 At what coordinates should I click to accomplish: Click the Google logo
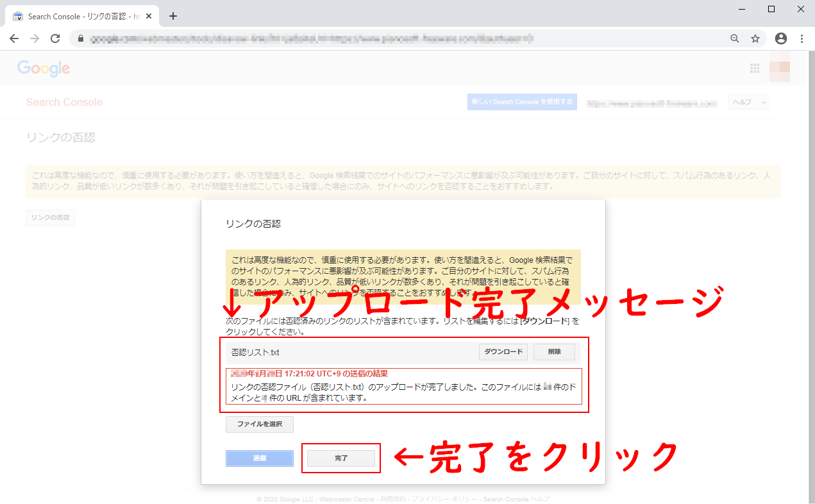44,69
